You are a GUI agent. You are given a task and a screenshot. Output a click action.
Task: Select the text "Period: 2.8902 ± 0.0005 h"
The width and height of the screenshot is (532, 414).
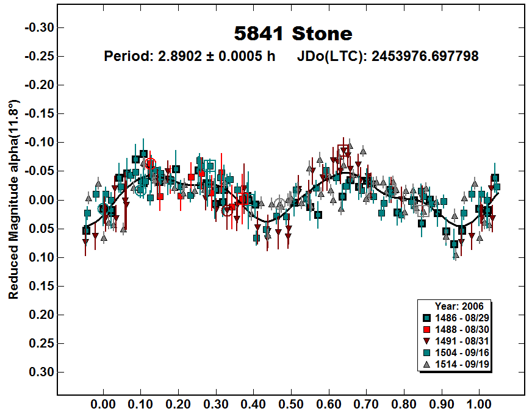coord(189,56)
